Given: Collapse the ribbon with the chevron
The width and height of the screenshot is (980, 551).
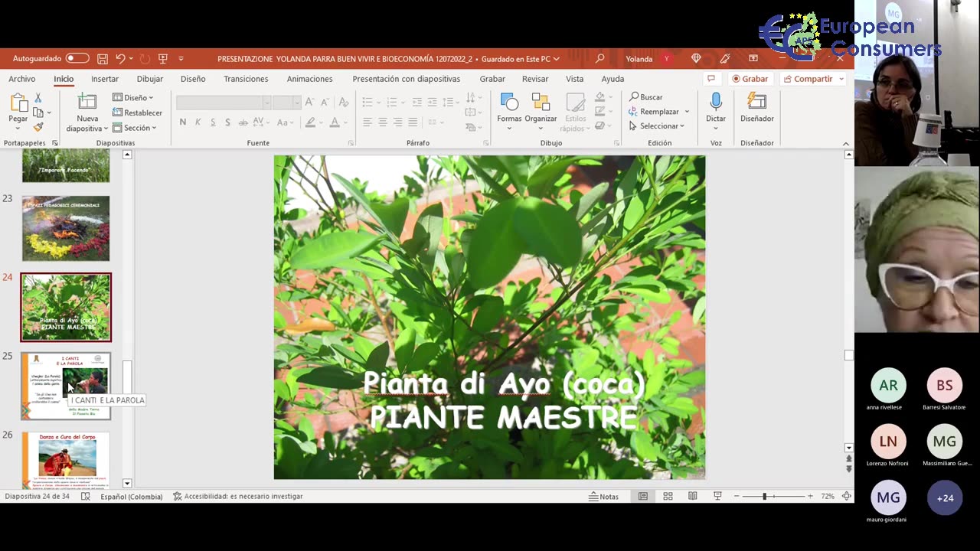Looking at the screenshot, I should click(846, 144).
